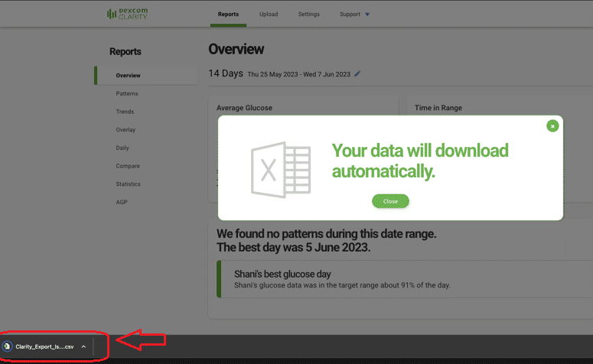
Task: Open the Clarity_Export CSV file from downloads bar
Action: click(44, 346)
